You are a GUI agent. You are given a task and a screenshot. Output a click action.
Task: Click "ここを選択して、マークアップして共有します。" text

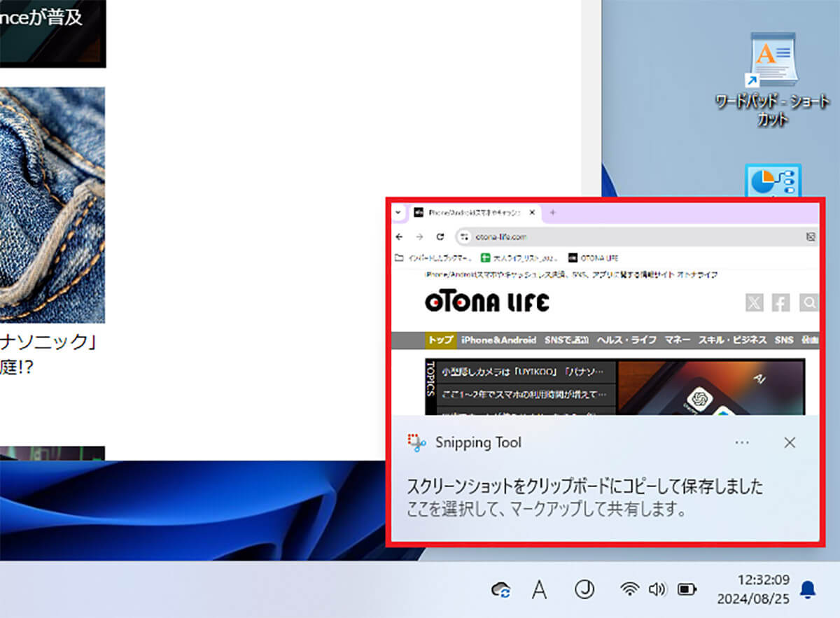tap(546, 509)
